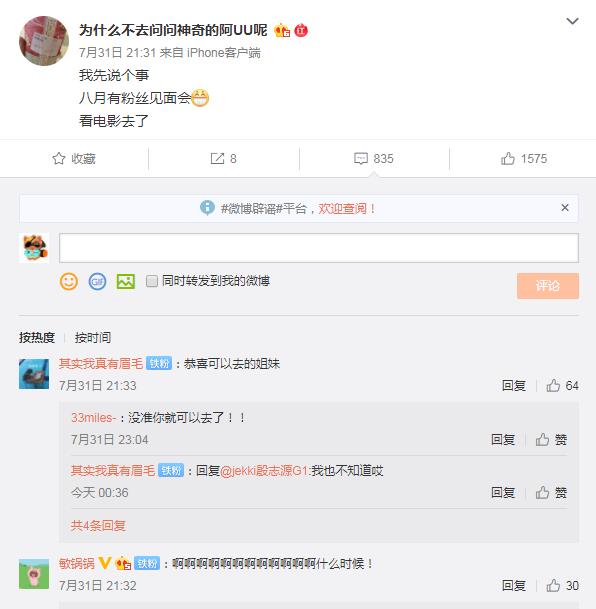Open the post author's avatar
Screen dimensions: 596x609
click(x=44, y=41)
